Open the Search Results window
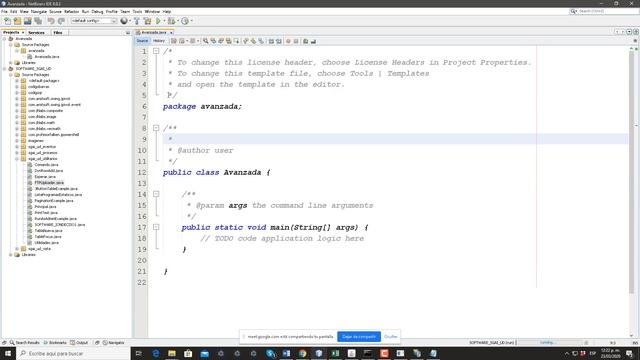 [x=24, y=343]
